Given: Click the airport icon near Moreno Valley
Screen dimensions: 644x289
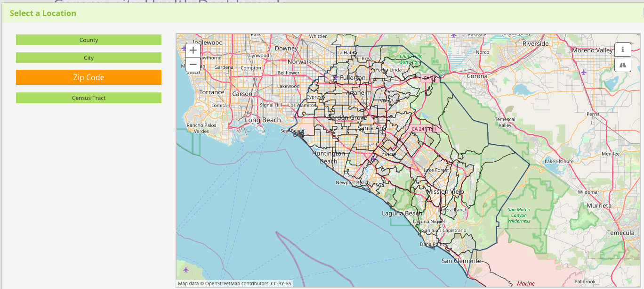Looking at the screenshot, I should tap(584, 72).
